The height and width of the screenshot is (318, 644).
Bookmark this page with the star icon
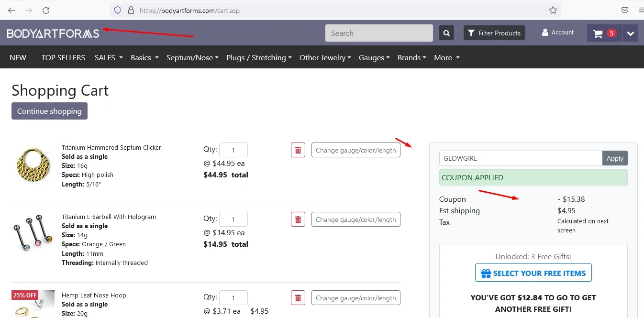(x=553, y=10)
